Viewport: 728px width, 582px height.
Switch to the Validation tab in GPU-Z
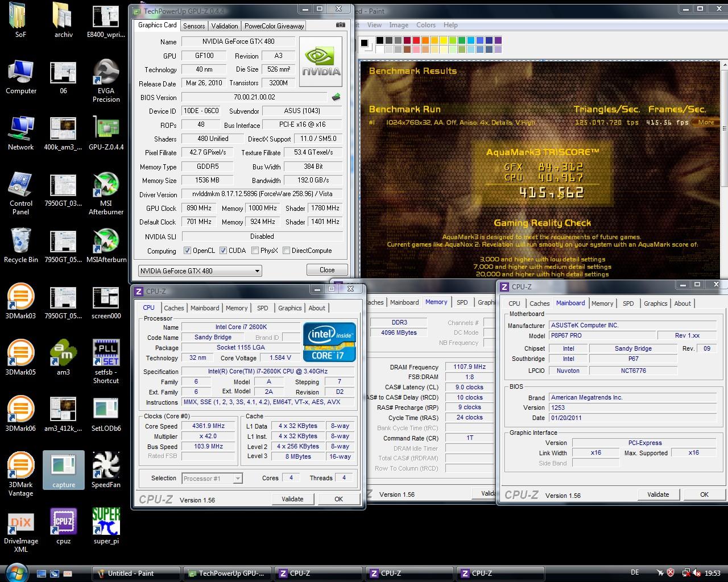pos(225,26)
